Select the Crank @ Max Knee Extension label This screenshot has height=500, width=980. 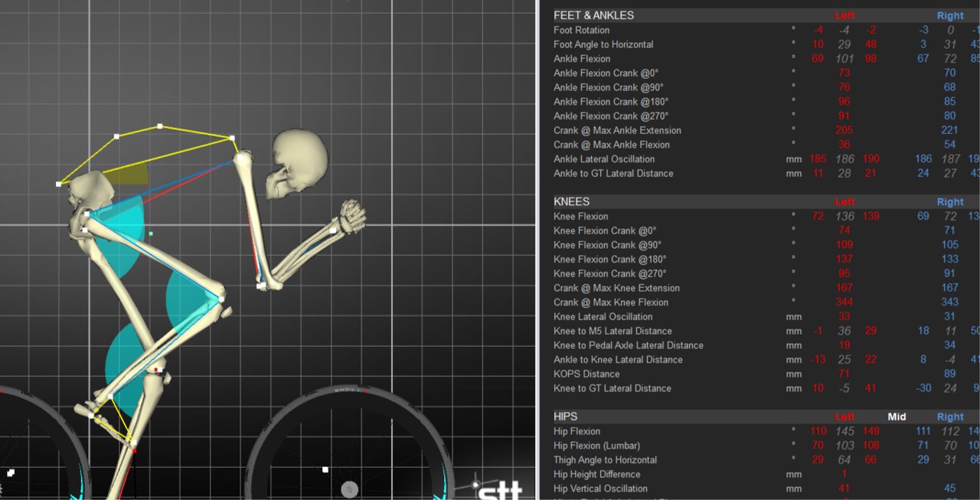[616, 288]
